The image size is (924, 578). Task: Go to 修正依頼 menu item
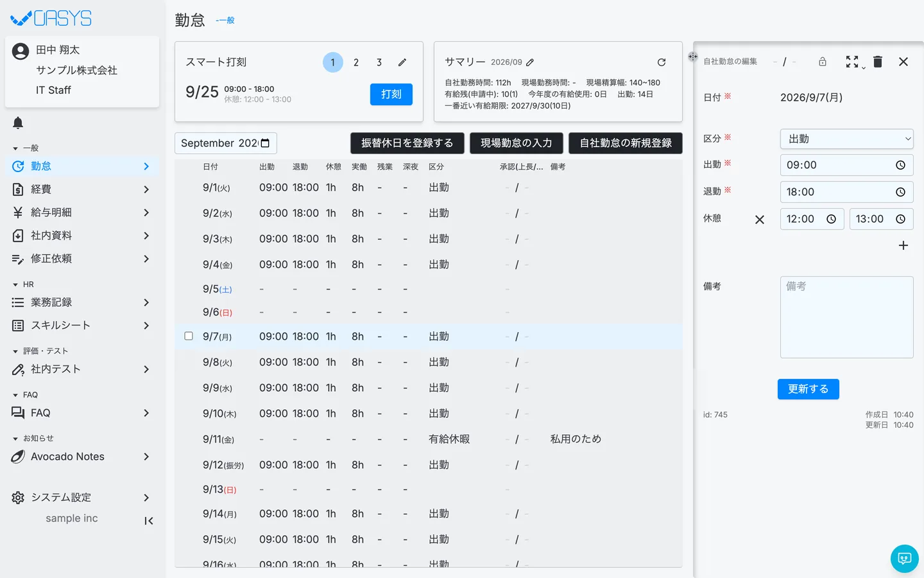coord(82,259)
